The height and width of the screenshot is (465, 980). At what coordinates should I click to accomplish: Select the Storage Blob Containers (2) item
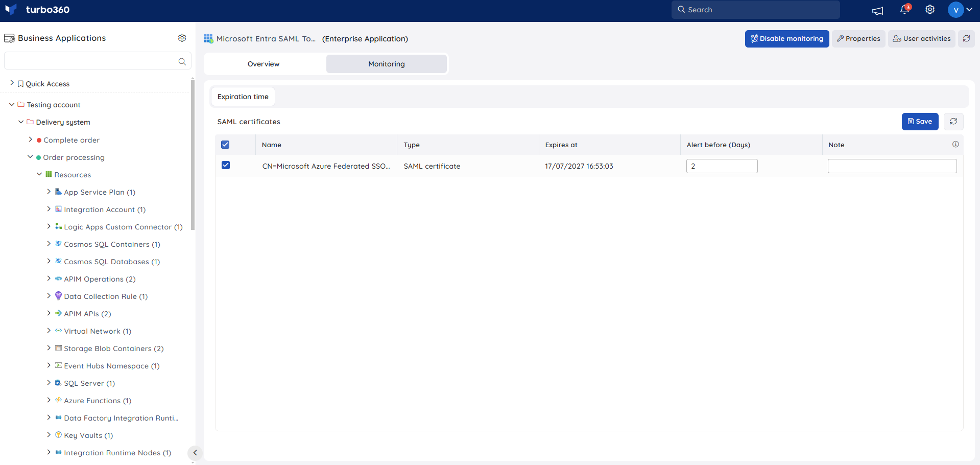pos(113,348)
